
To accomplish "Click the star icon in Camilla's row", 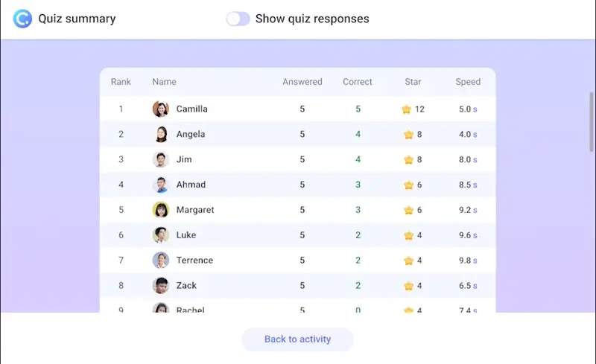I will coord(406,109).
